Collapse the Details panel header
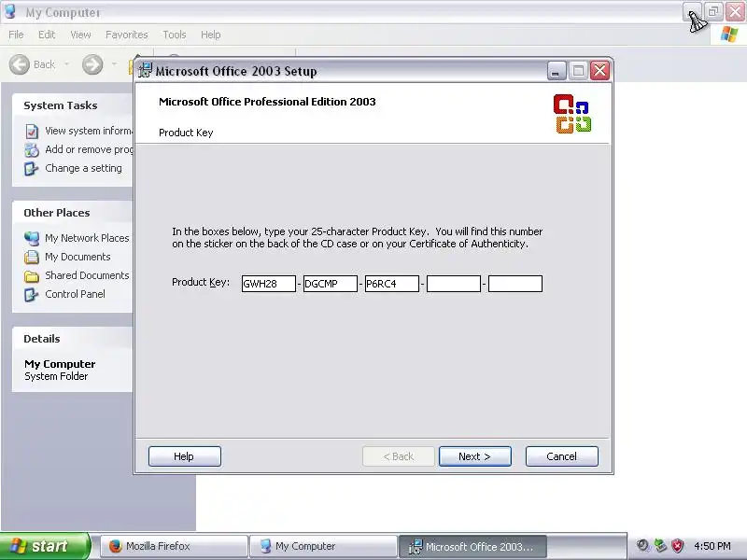This screenshot has width=747, height=560. click(x=73, y=339)
